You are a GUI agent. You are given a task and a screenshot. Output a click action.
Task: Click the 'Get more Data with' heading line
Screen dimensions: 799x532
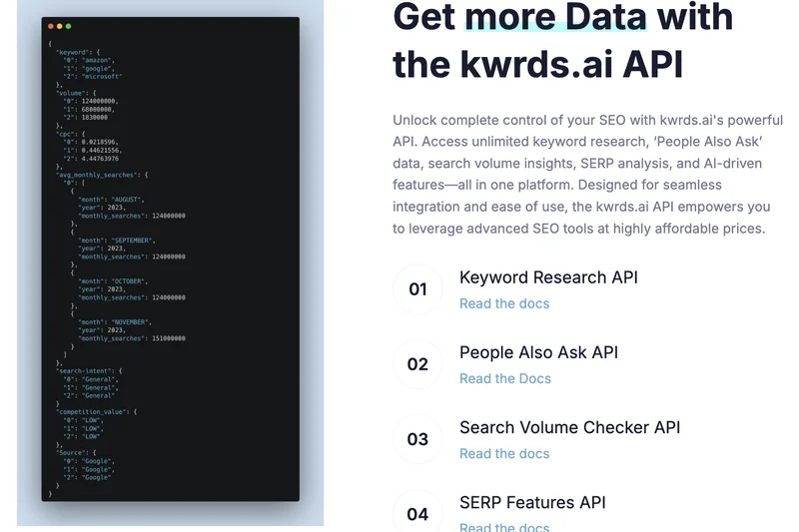click(563, 18)
